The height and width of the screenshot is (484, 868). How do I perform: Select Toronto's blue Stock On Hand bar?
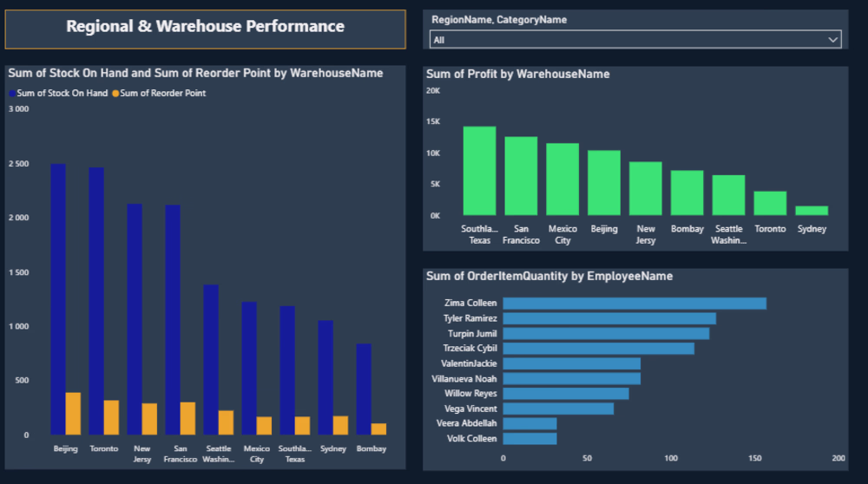(96, 301)
